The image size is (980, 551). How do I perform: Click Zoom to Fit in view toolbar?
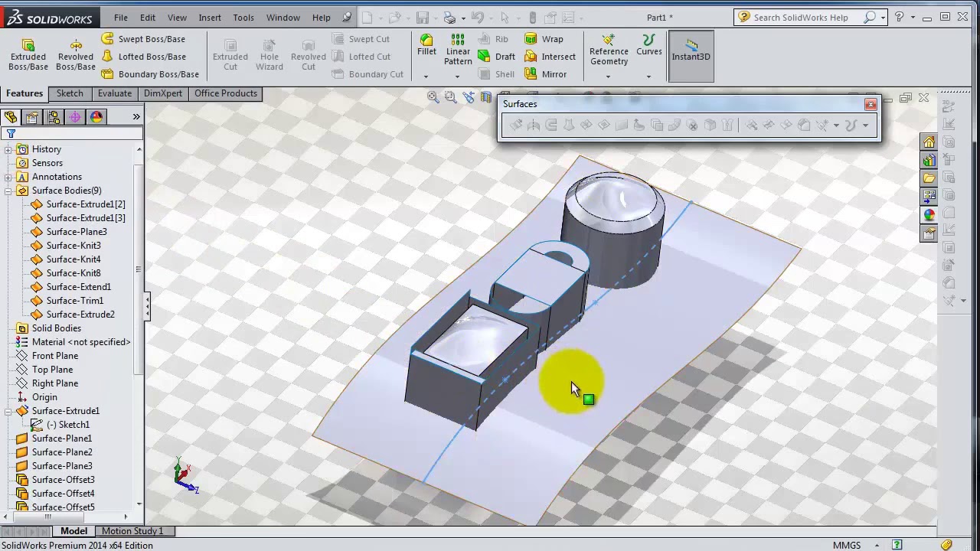[x=433, y=97]
